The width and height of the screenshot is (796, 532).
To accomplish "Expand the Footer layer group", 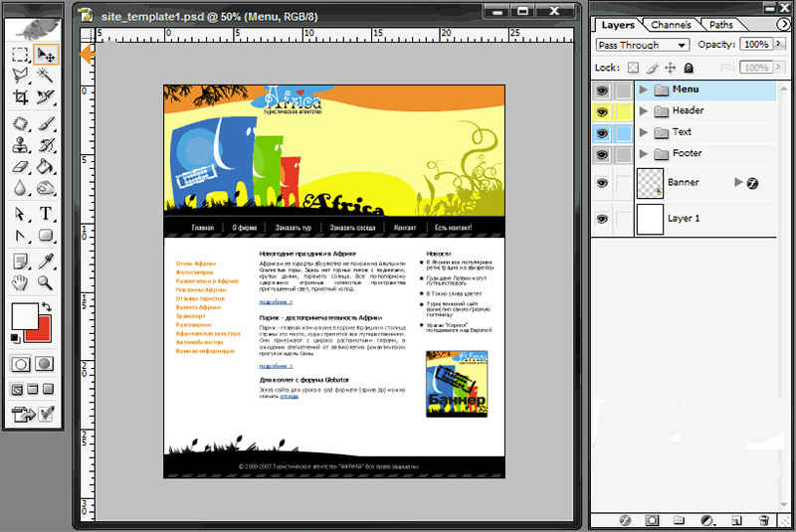I will click(x=644, y=153).
